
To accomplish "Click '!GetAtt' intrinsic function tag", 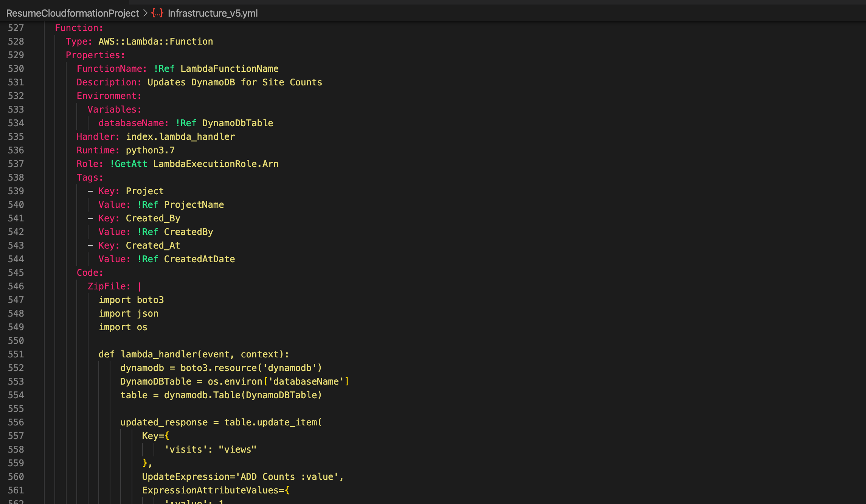I will pyautogui.click(x=129, y=164).
